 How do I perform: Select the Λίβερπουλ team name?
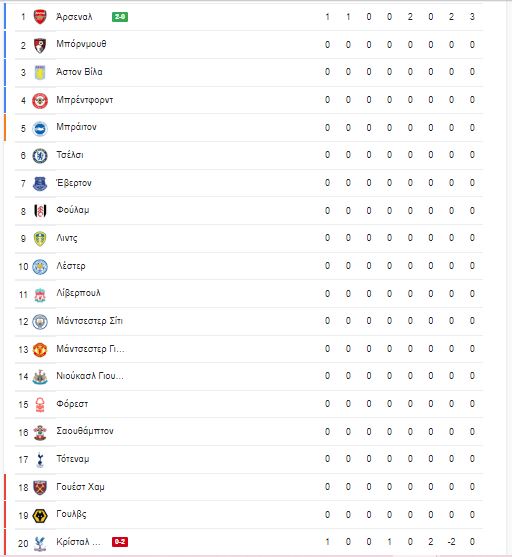click(78, 293)
